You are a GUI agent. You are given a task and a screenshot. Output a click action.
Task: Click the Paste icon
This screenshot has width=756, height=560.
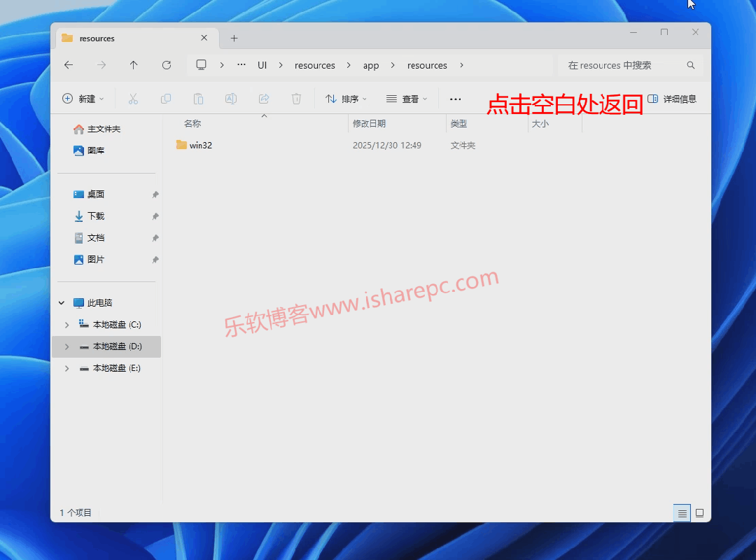(198, 99)
